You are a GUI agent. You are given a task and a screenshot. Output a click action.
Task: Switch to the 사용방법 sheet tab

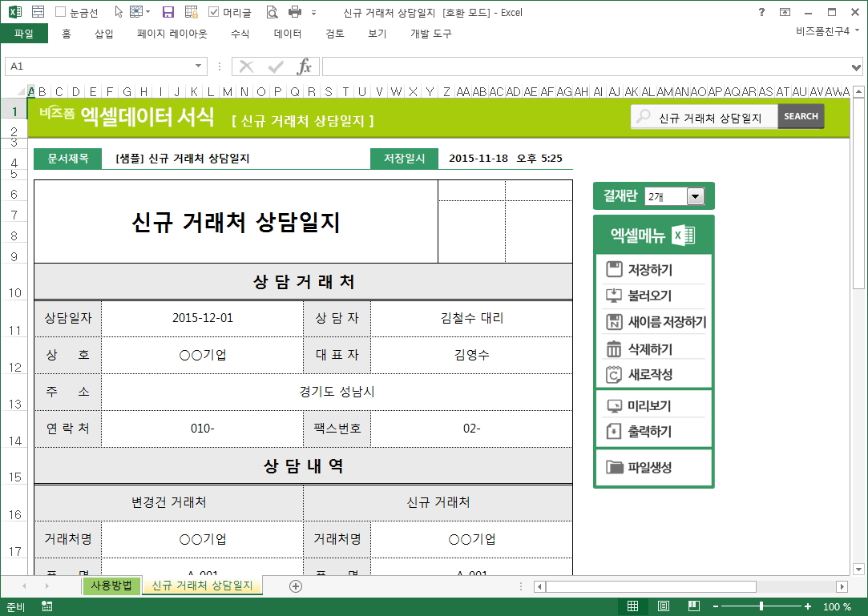click(x=111, y=586)
